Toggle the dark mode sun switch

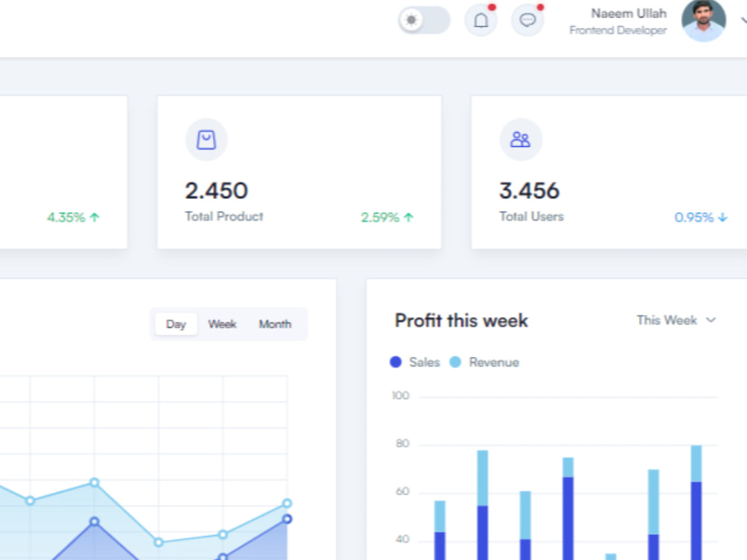pos(424,20)
